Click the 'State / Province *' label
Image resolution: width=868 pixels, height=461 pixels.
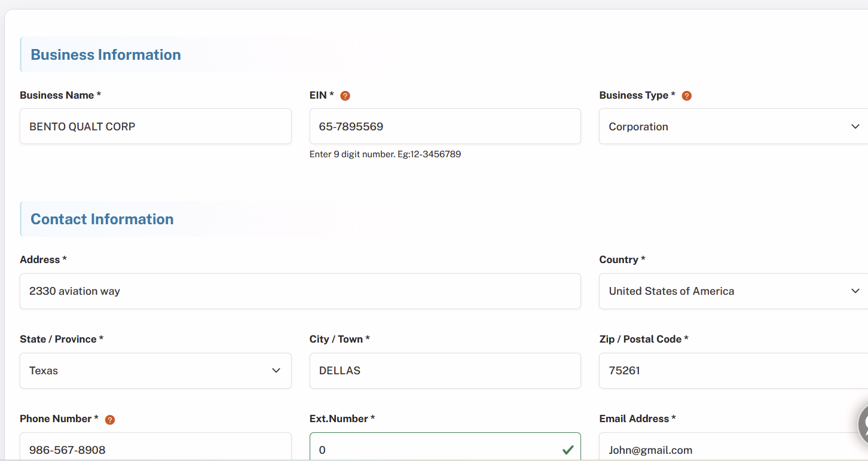coord(62,339)
